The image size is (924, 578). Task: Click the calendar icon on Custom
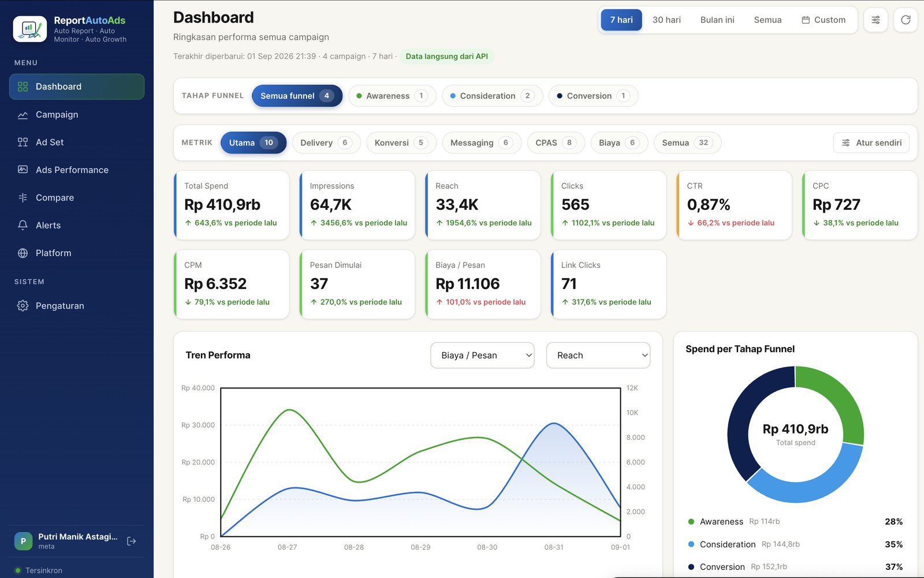(x=806, y=20)
